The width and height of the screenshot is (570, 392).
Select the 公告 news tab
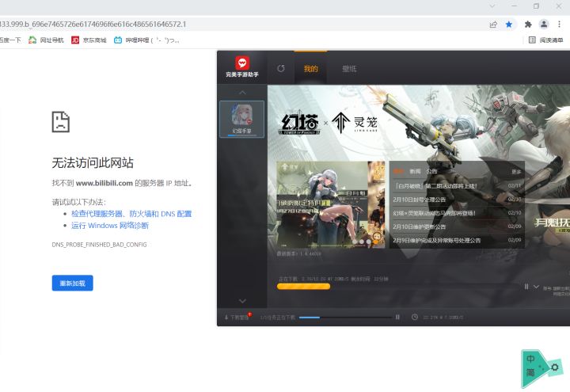click(431, 171)
